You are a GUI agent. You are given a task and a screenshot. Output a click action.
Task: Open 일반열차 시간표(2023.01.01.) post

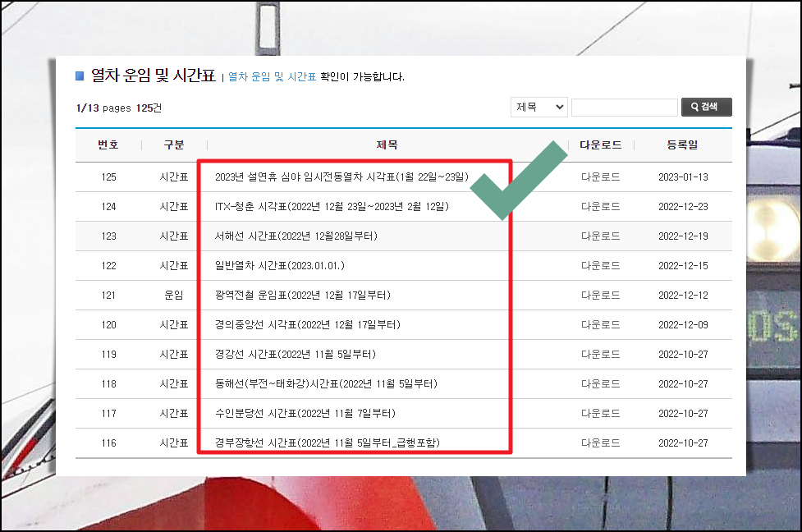(280, 266)
